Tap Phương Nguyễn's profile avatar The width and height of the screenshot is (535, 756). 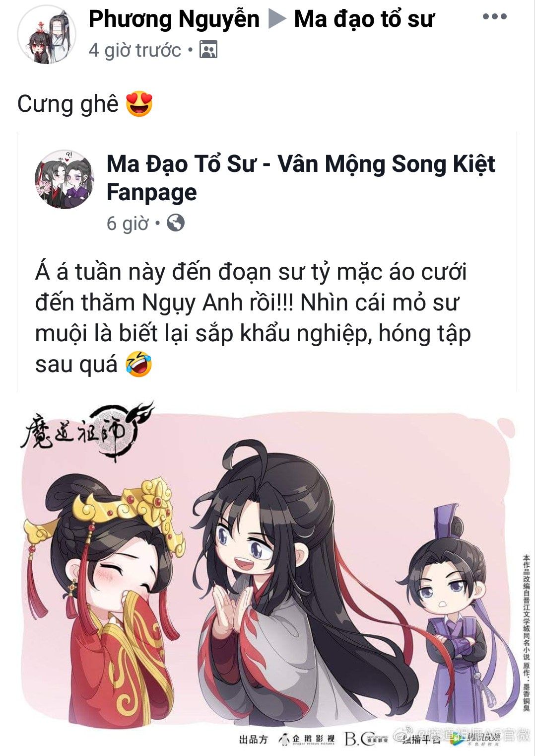[47, 35]
